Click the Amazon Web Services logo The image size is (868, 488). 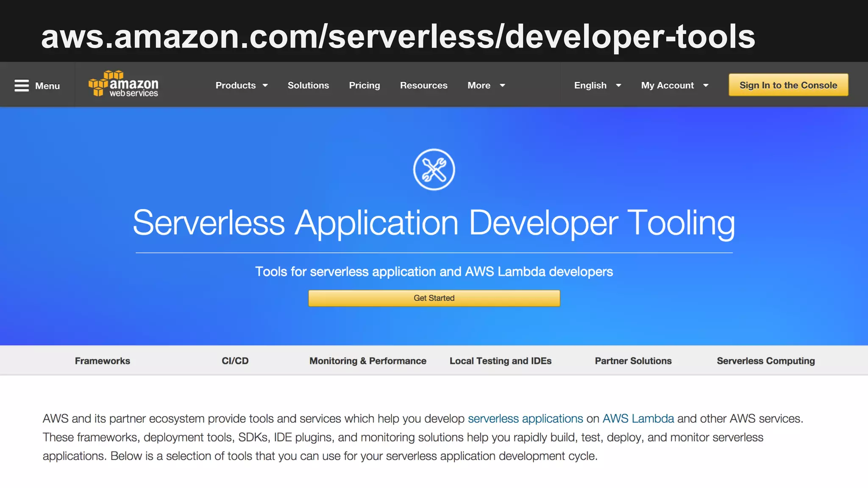click(123, 84)
